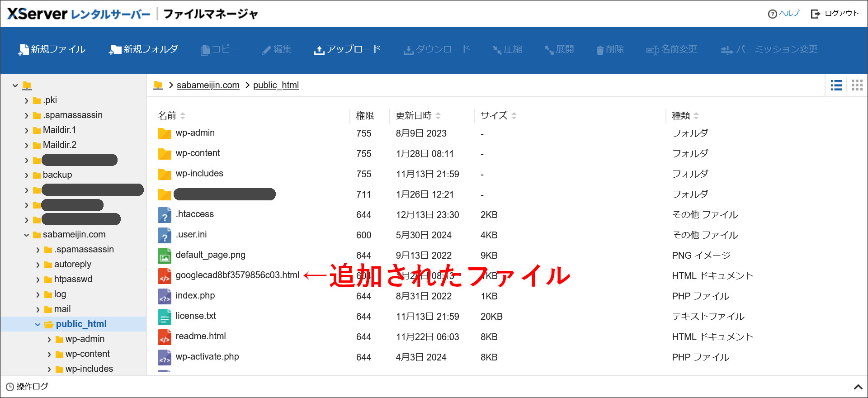Viewport: 868px width, 398px height.
Task: Click the 新規フォルダ new folder button
Action: coord(143,49)
